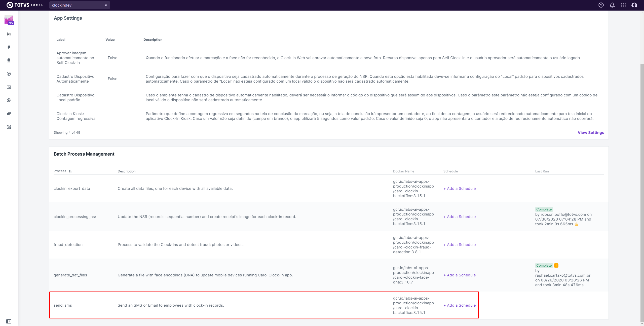Open the apps grid icon
This screenshot has width=644, height=326.
pos(623,5)
